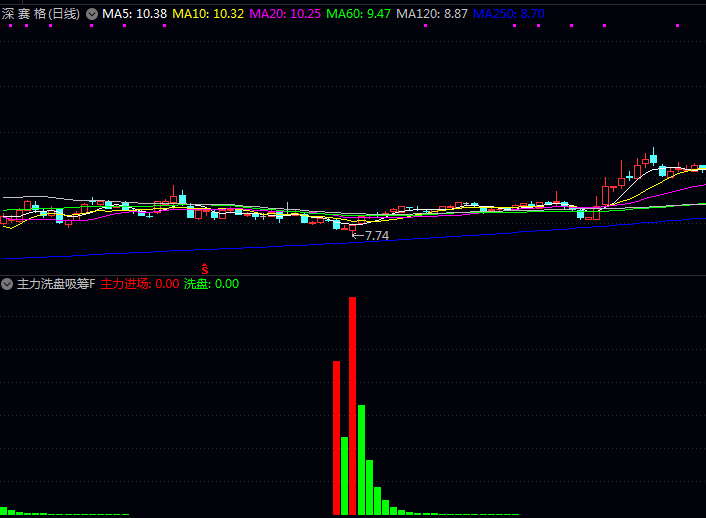The image size is (706, 518).
Task: Click the red S marker below the chart
Action: point(205,269)
